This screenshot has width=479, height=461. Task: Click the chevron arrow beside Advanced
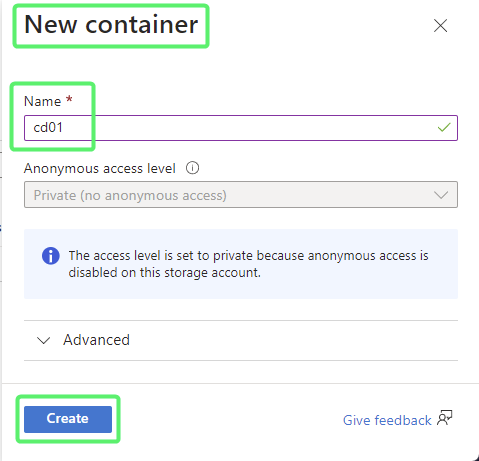[x=43, y=340]
